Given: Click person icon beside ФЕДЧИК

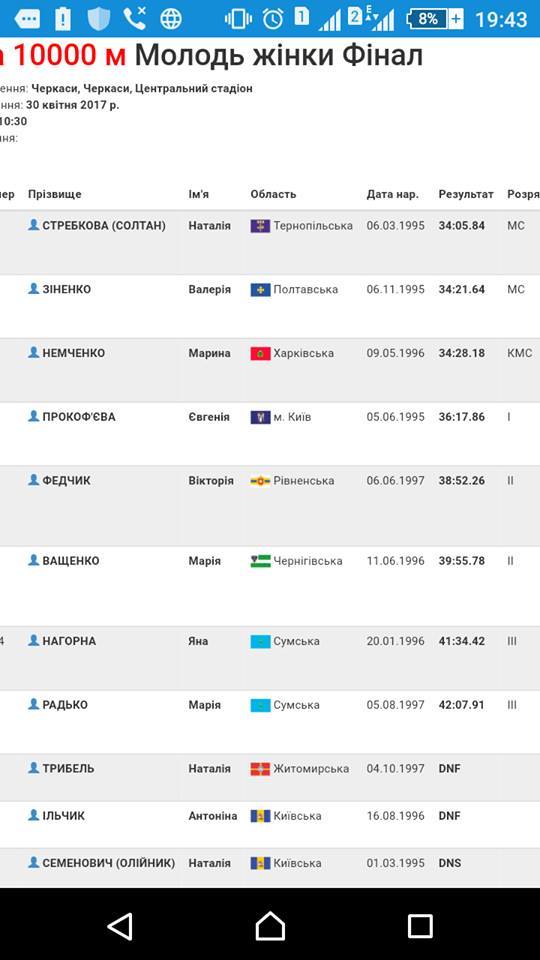Looking at the screenshot, I should (34, 480).
